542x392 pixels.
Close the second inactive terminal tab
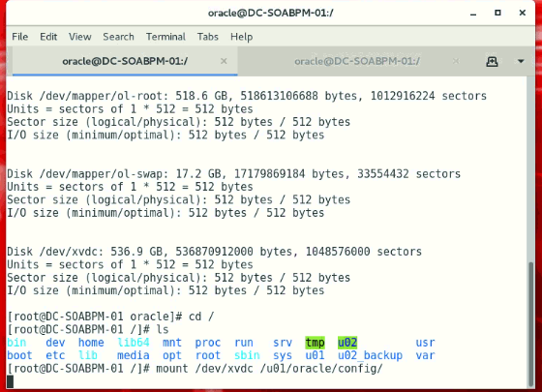click(456, 61)
